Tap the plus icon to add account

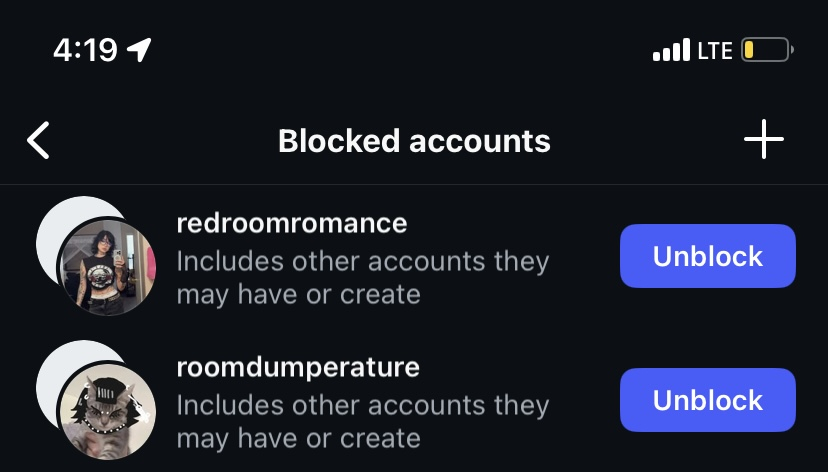point(764,141)
